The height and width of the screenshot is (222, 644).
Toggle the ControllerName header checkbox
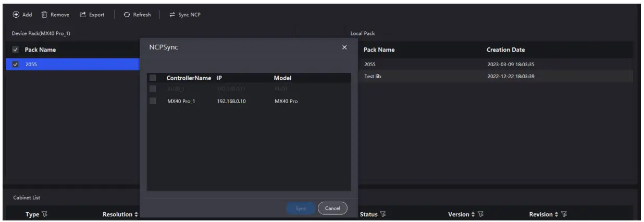click(153, 78)
